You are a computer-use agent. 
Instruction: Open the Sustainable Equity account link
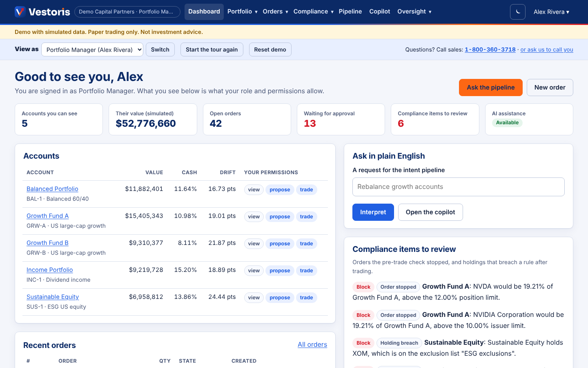53,297
